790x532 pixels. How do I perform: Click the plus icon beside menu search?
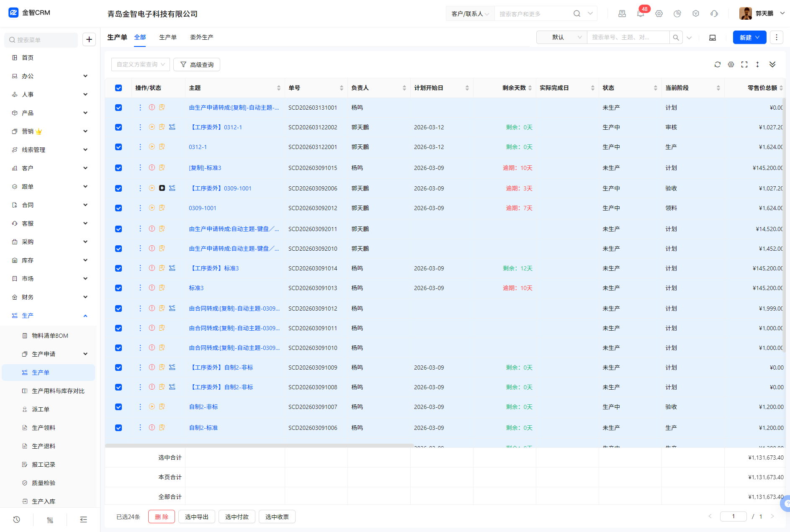[89, 40]
